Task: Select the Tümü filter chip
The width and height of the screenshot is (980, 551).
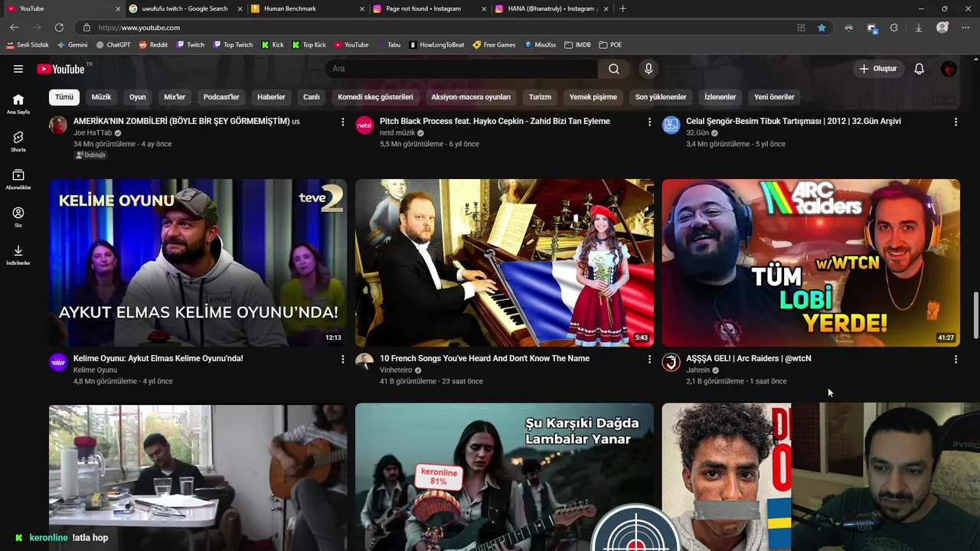Action: (64, 97)
